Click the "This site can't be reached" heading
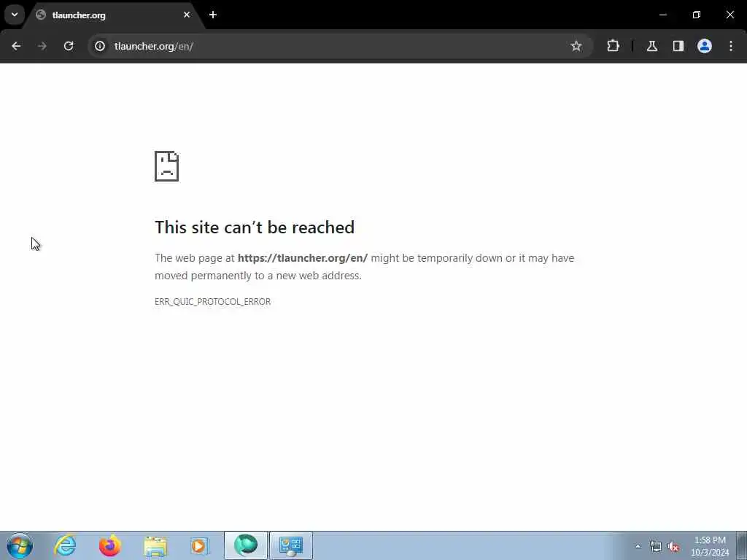The width and height of the screenshot is (747, 560). coord(255,227)
